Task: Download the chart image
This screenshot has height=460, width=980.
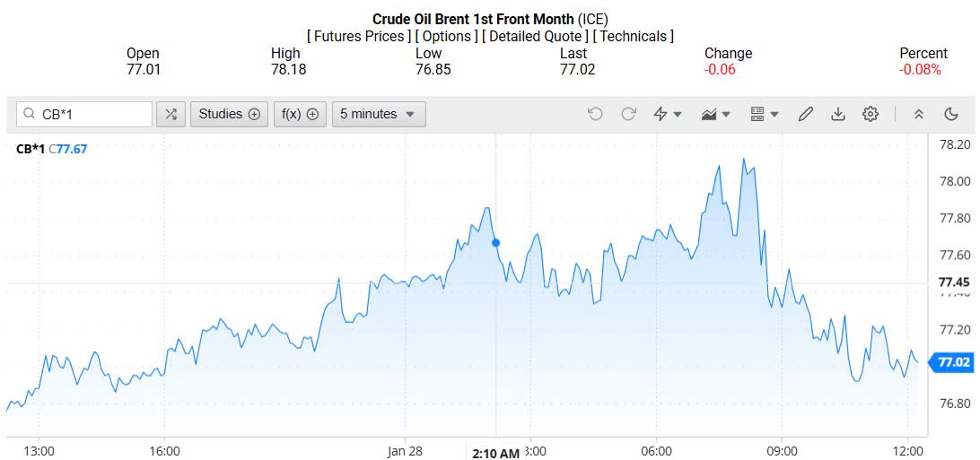Action: click(x=838, y=114)
